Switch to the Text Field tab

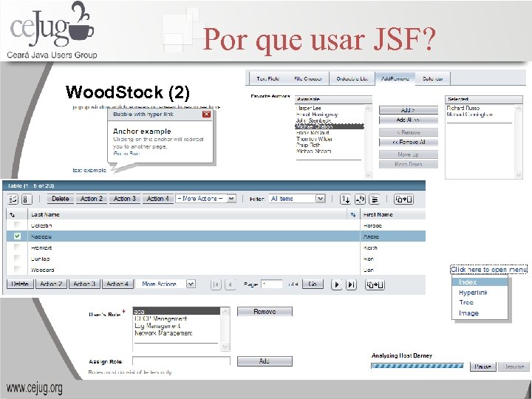click(x=267, y=79)
